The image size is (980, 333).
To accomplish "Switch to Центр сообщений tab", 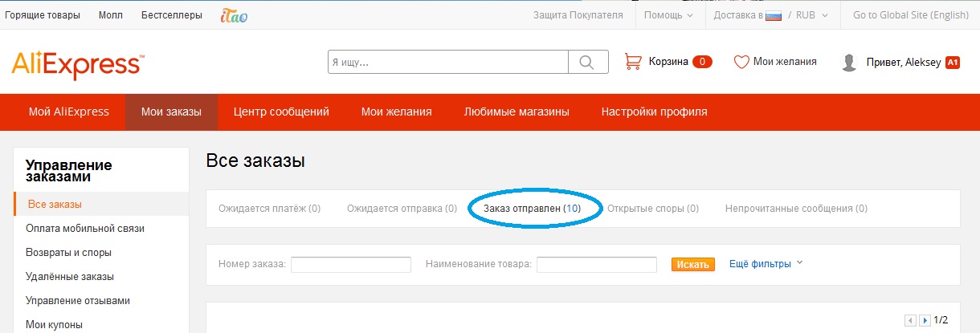I will pos(281,112).
